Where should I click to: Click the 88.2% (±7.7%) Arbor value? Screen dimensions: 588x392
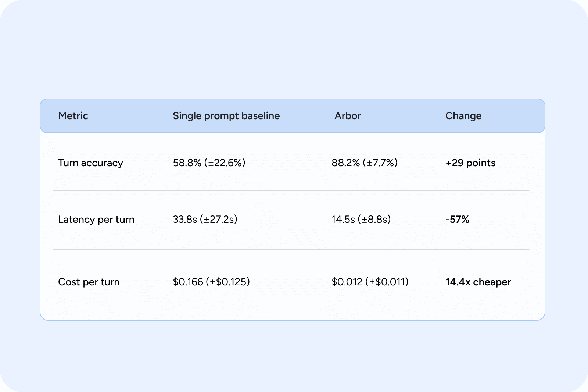(x=365, y=163)
